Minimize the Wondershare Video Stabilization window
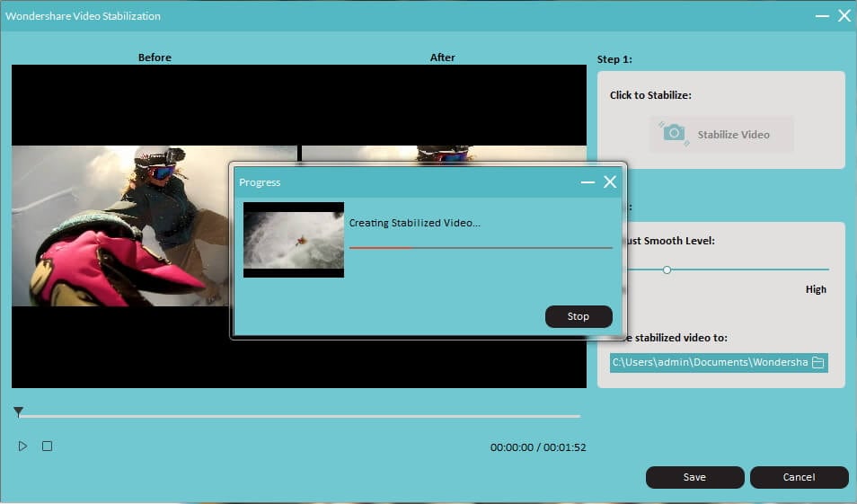This screenshot has width=857, height=504. pos(822,16)
